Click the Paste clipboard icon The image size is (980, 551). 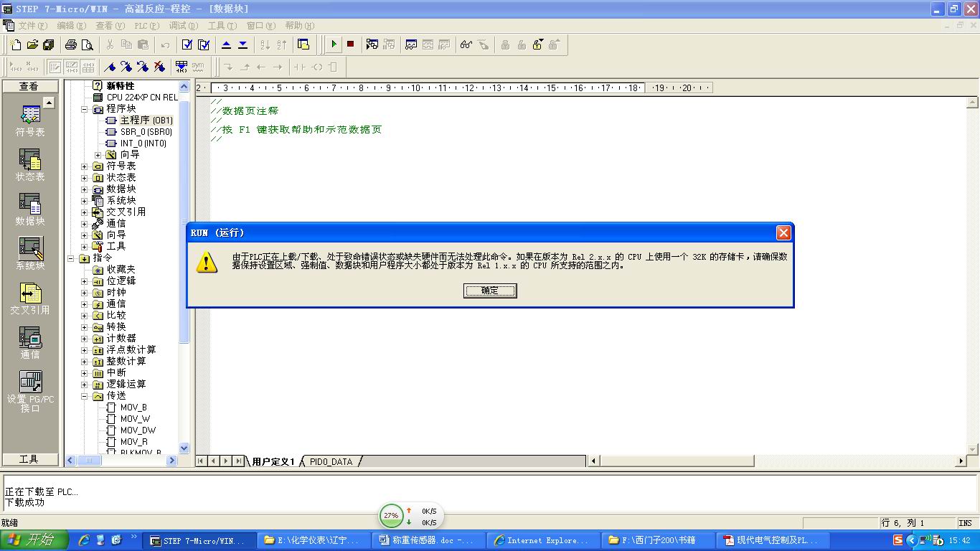click(x=143, y=44)
